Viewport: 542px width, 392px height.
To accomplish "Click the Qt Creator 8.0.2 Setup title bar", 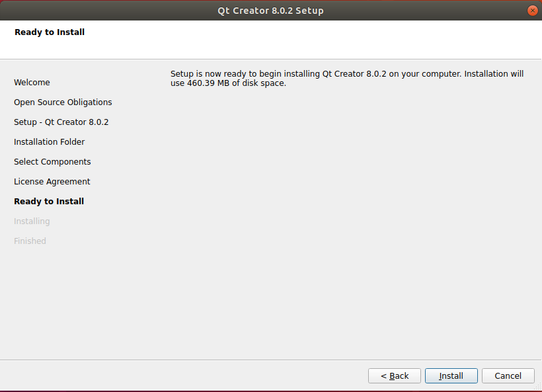I will 270,11.
